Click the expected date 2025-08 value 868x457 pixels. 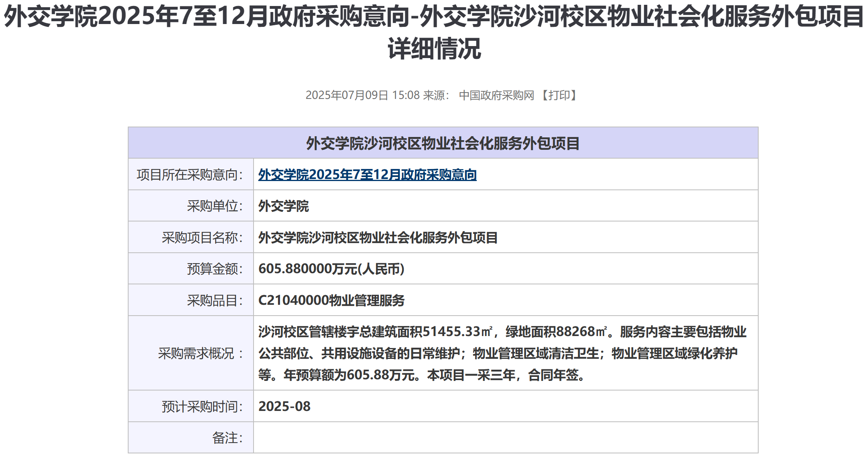284,407
